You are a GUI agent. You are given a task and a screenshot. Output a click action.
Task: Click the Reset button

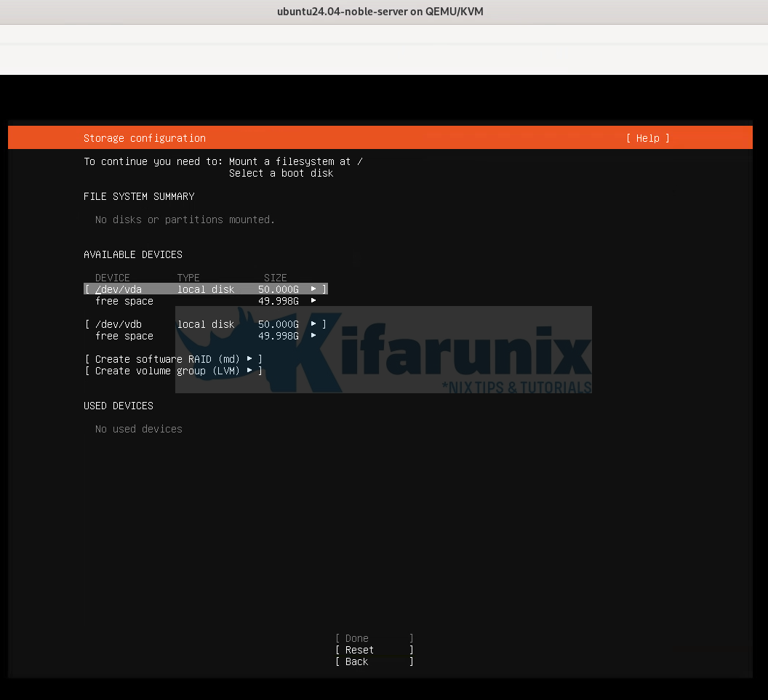coord(375,650)
